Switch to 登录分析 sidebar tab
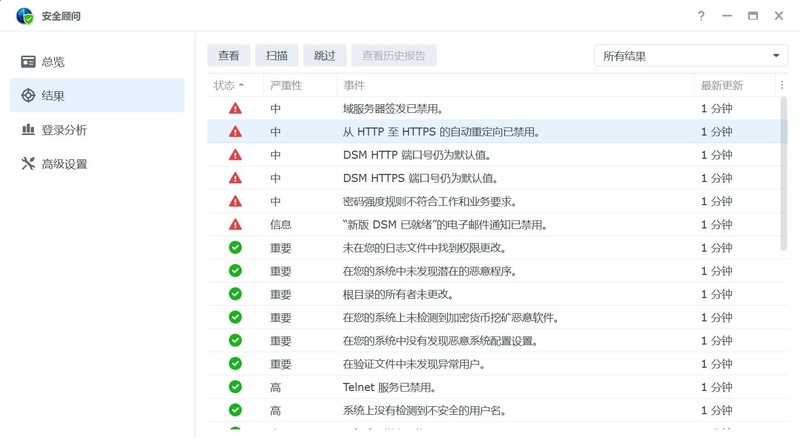This screenshot has width=800, height=438. tap(97, 130)
